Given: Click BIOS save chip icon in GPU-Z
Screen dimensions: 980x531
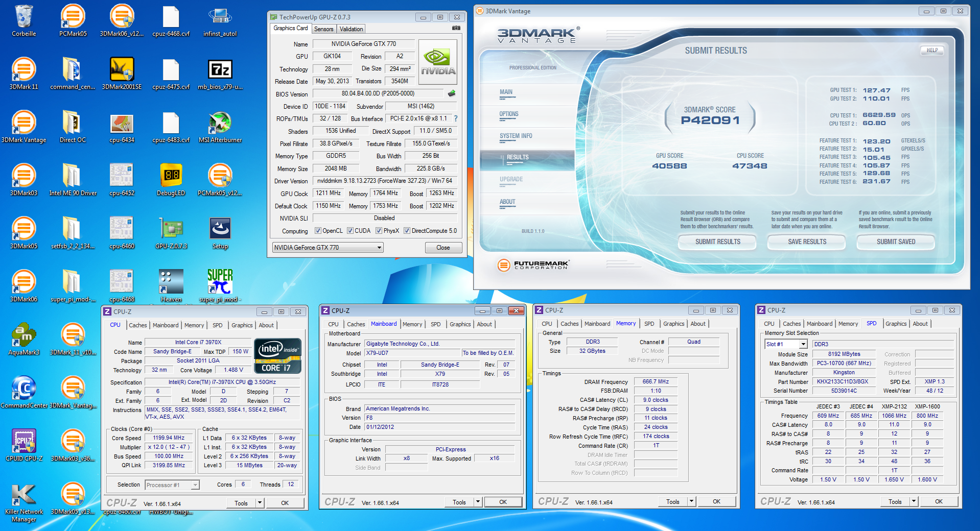Looking at the screenshot, I should [x=452, y=93].
